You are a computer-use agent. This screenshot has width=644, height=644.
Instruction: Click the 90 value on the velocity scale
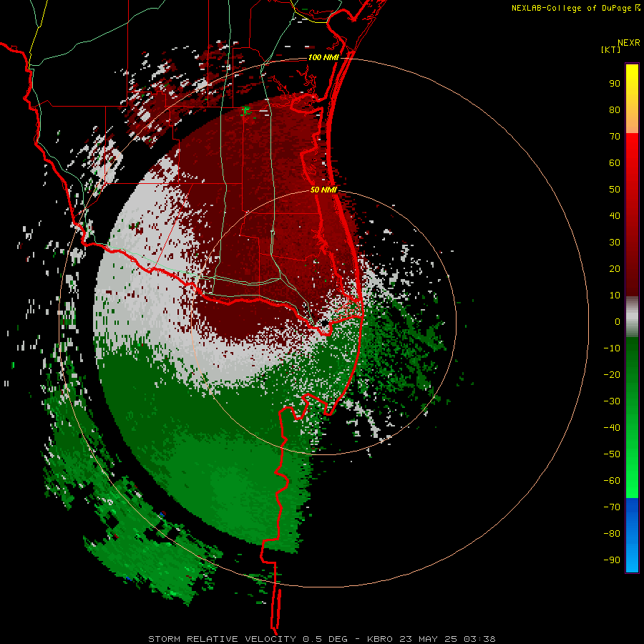click(615, 84)
